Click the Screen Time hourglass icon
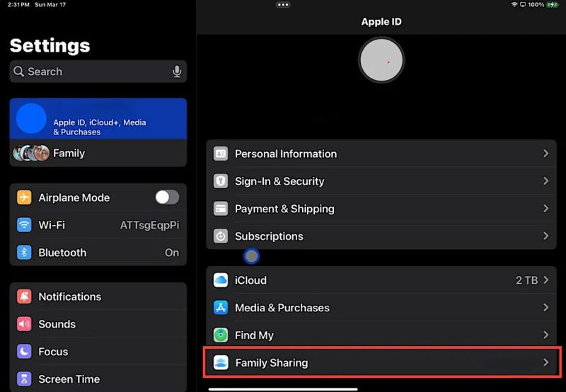566x392 pixels. 24,379
